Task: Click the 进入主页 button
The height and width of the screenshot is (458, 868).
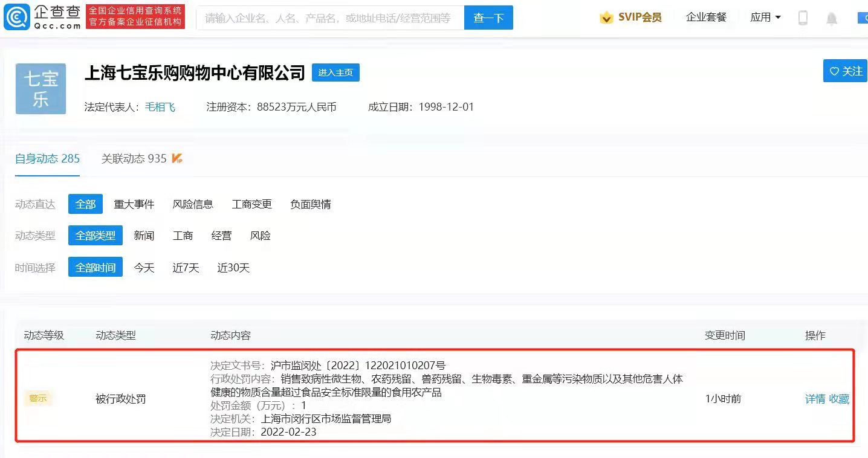Action: [335, 73]
